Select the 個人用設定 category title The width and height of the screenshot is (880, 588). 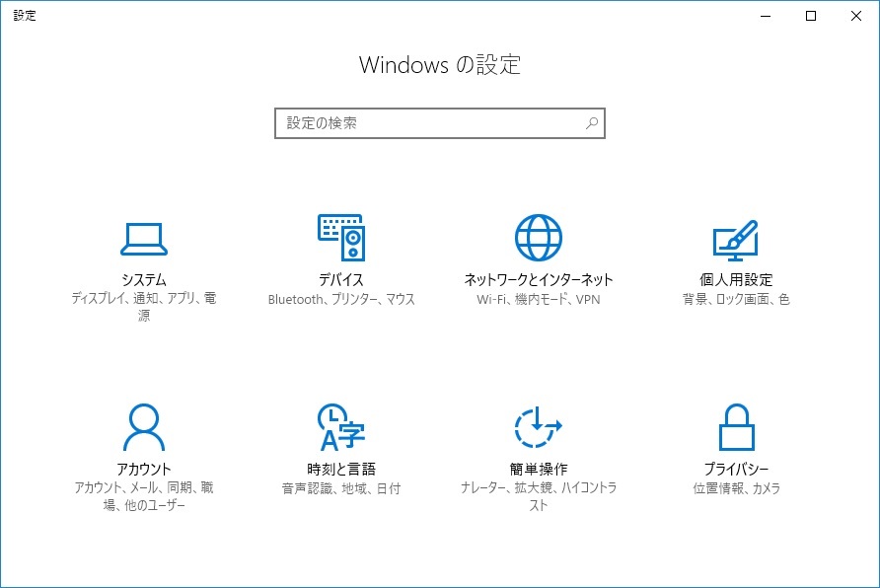click(x=736, y=279)
